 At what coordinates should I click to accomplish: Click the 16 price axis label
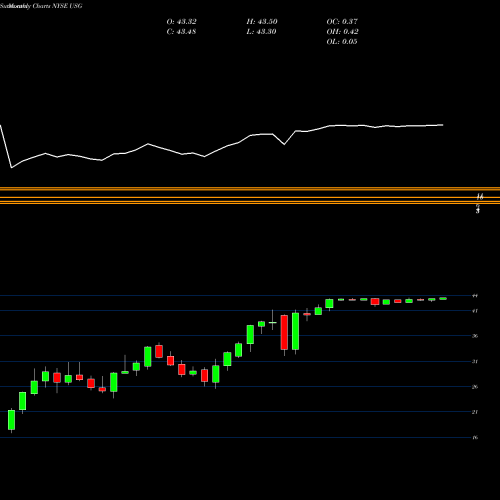[x=475, y=437]
